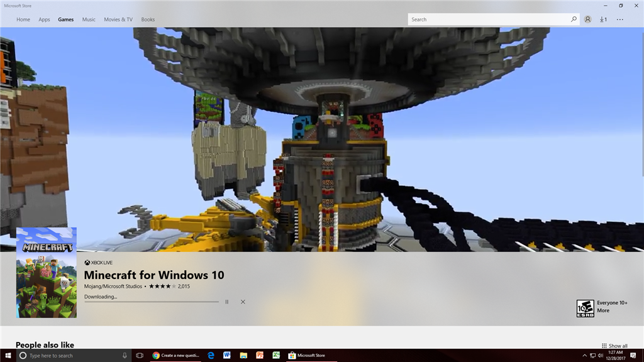
Task: Select the Games tab
Action: coord(65,19)
